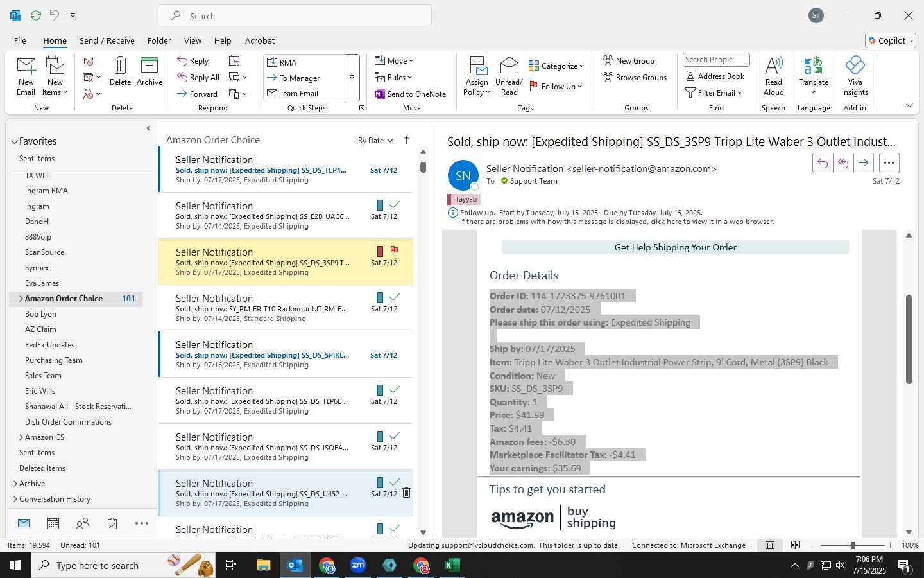Click Reply in the ribbon
The height and width of the screenshot is (578, 924).
click(193, 61)
